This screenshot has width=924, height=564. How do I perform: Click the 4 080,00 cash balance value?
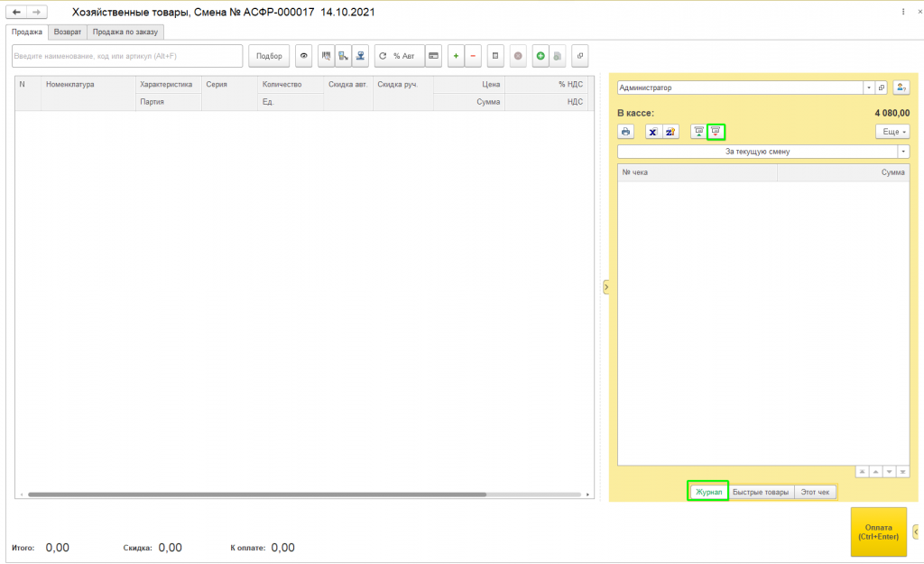(x=892, y=113)
